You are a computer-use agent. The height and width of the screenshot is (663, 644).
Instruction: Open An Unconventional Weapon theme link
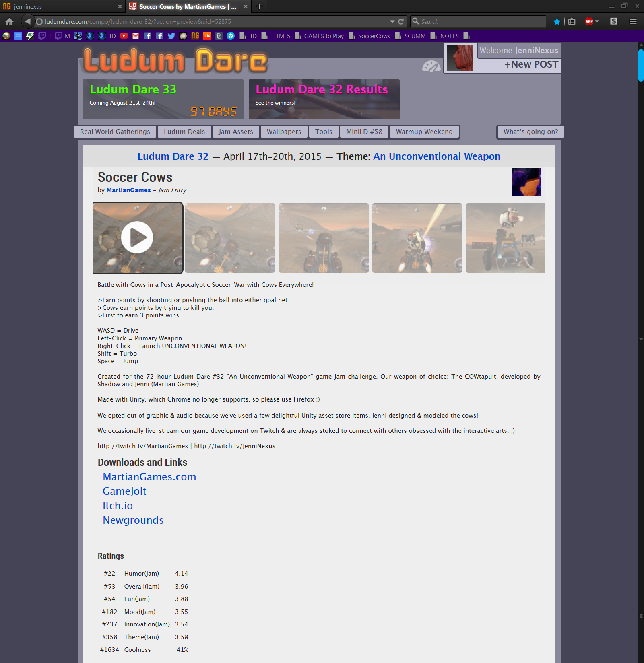[x=437, y=156]
